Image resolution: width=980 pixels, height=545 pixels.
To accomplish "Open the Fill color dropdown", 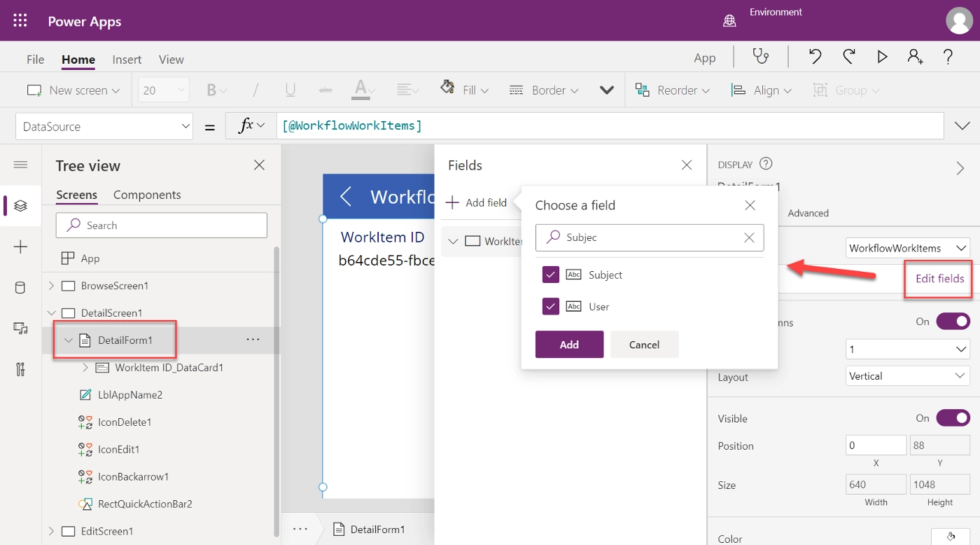I will click(x=465, y=90).
